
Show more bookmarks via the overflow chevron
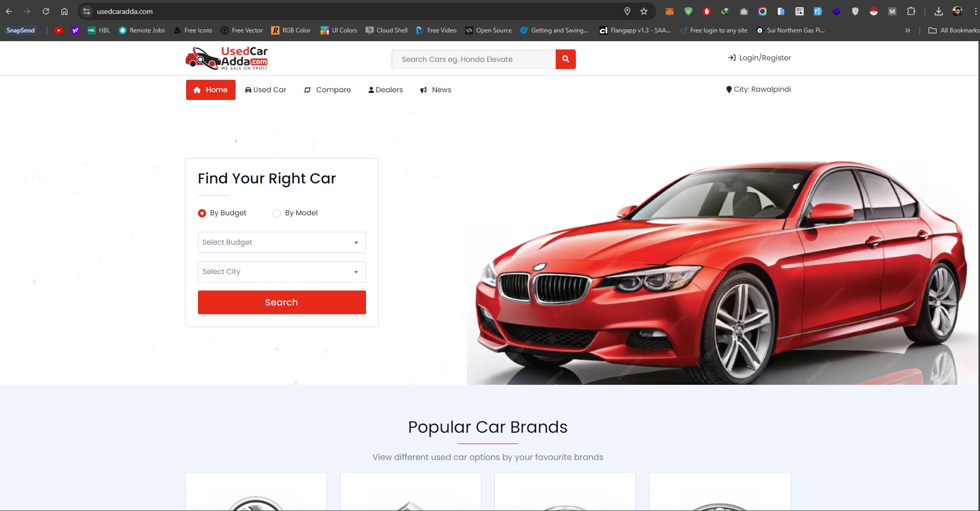point(907,30)
